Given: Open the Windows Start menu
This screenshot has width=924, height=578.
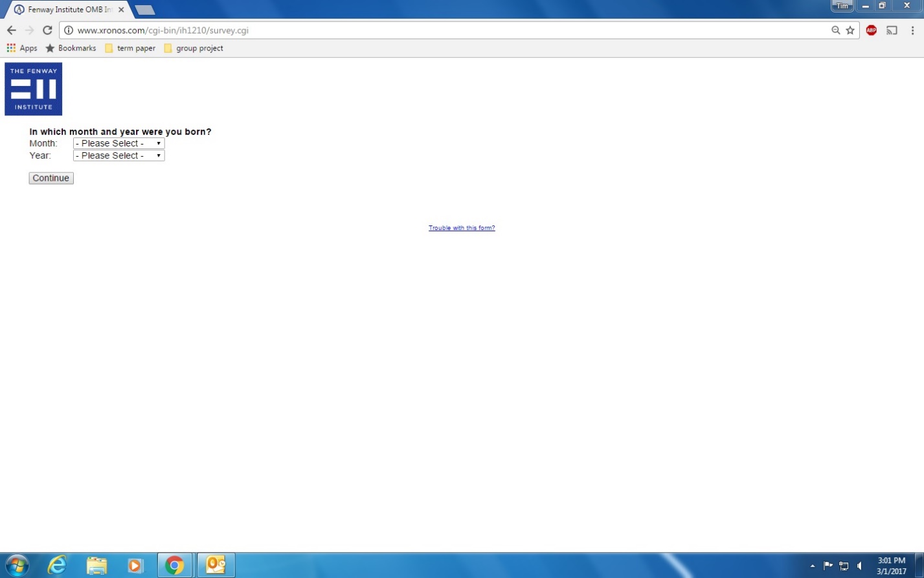Looking at the screenshot, I should click(x=17, y=565).
